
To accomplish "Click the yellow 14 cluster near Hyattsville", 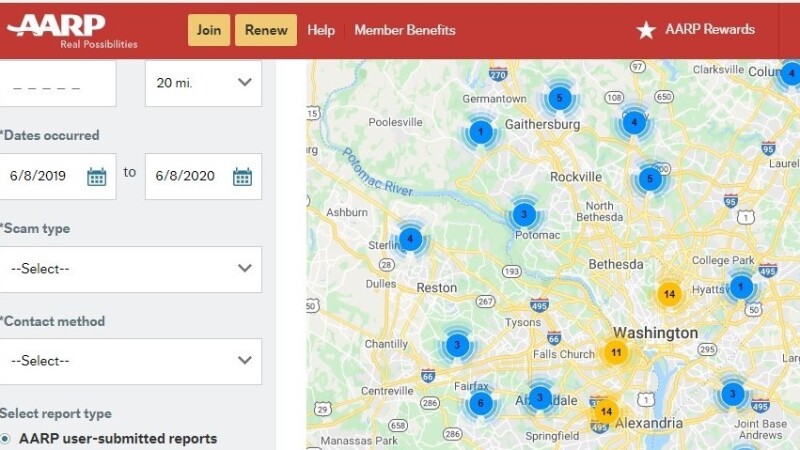I will 669,294.
